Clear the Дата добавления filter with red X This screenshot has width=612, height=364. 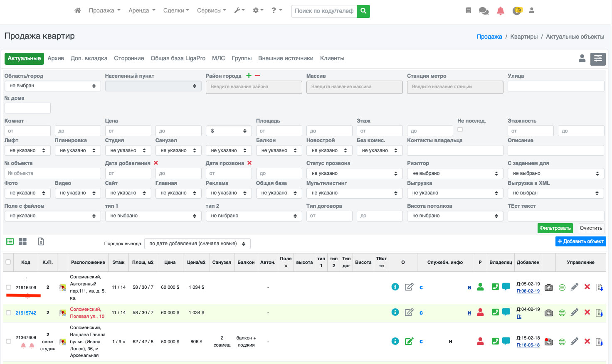click(x=156, y=163)
